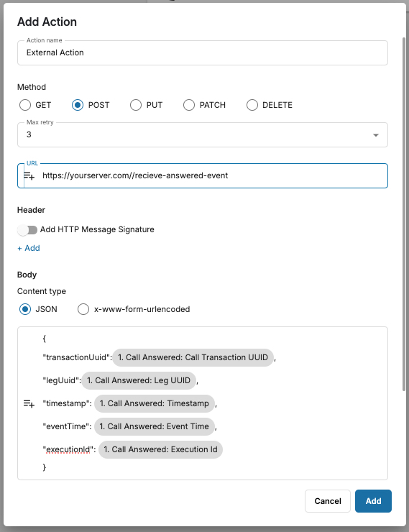409x532 pixels.
Task: Click the Execution Id variable chip
Action: click(x=160, y=449)
